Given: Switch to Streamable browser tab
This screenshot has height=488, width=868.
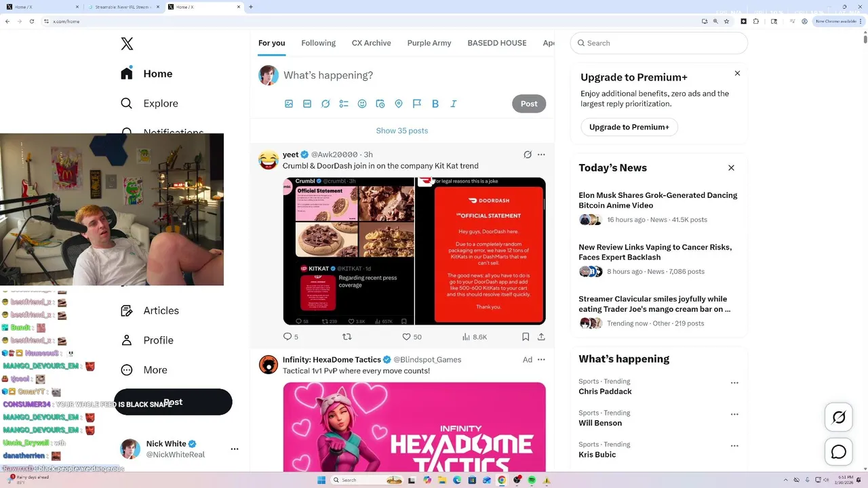Looking at the screenshot, I should [x=123, y=7].
